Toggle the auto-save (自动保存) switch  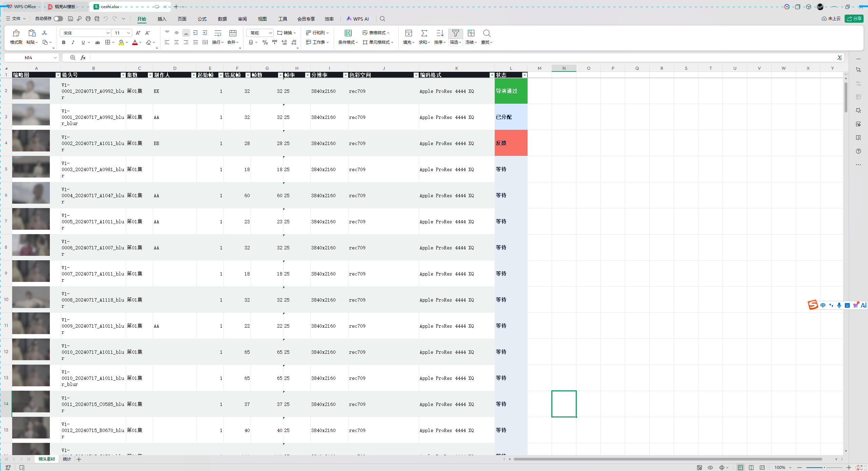[58, 19]
